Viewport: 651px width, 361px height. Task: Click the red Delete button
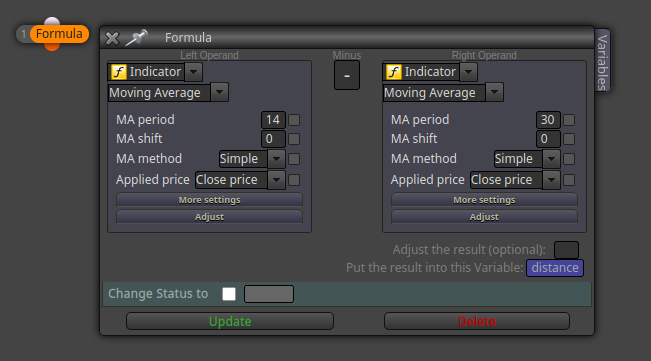[477, 321]
